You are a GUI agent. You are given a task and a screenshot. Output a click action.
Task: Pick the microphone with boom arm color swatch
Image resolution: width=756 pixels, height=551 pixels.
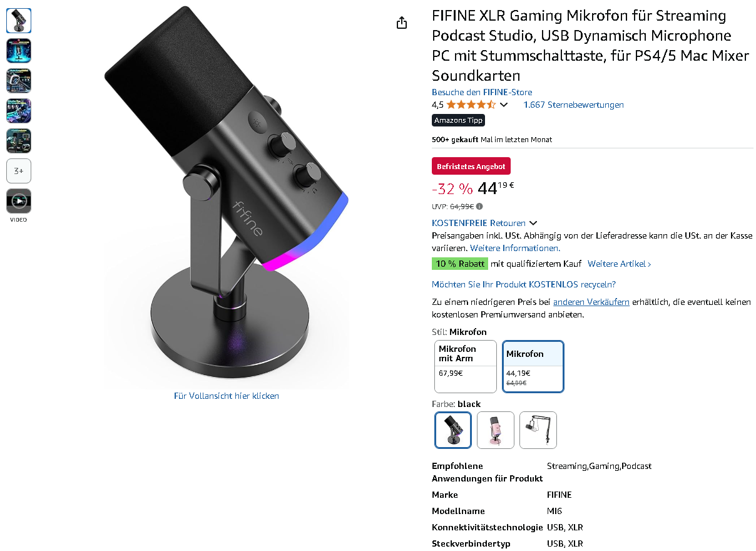point(538,430)
